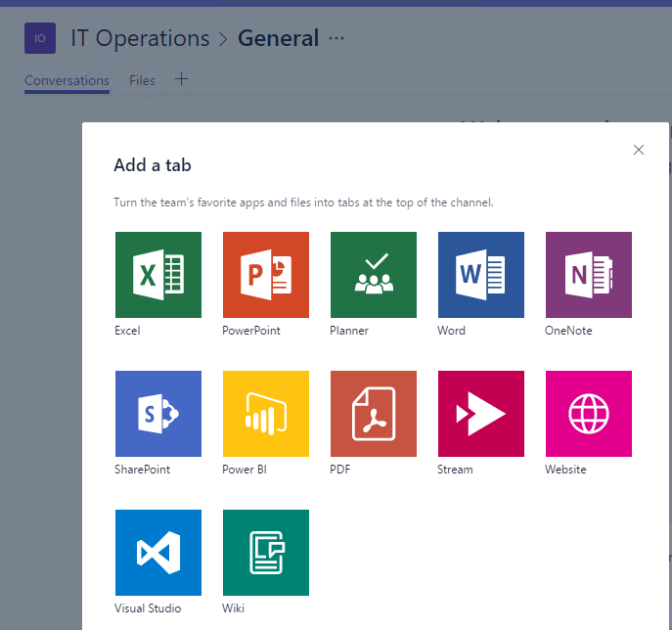
Task: Click the OneNote label text
Action: click(x=568, y=331)
